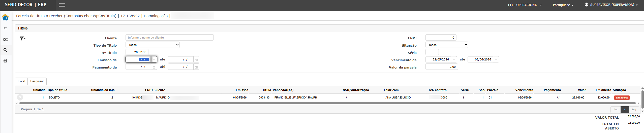Click the supervisor user avatar icon
Image resolution: width=644 pixels, height=133 pixels.
point(587,5)
